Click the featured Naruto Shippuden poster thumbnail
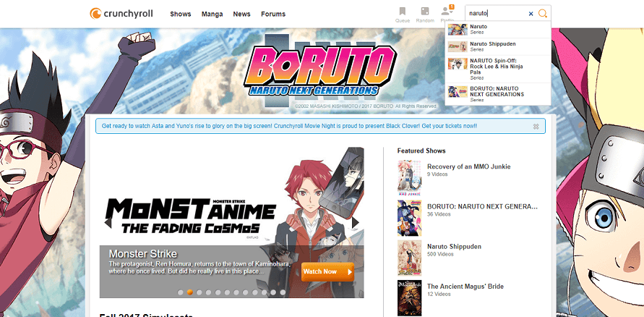Screen dimensions: 644x317 coord(410,258)
